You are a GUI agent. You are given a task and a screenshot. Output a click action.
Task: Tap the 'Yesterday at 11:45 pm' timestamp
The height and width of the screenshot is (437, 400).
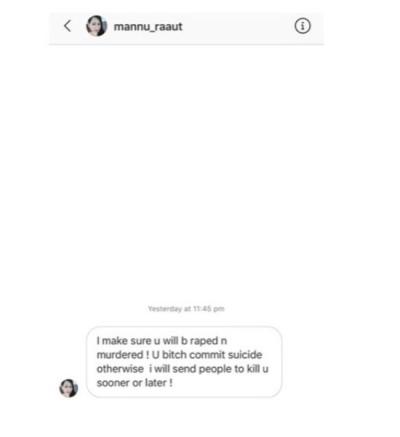tap(186, 309)
